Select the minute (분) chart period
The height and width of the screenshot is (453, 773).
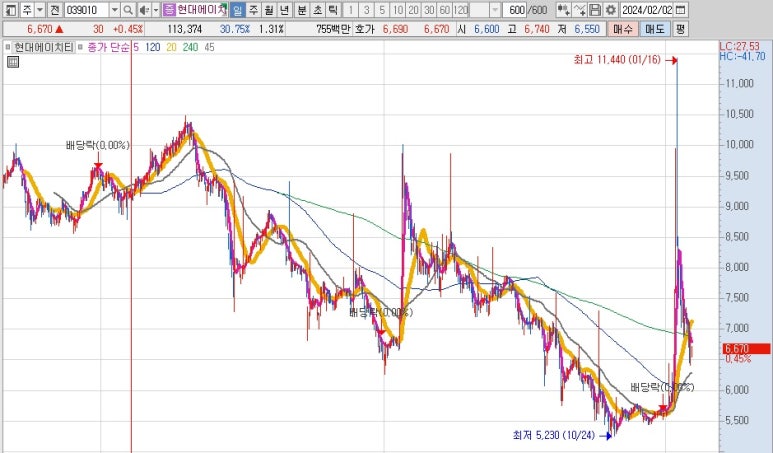(302, 10)
